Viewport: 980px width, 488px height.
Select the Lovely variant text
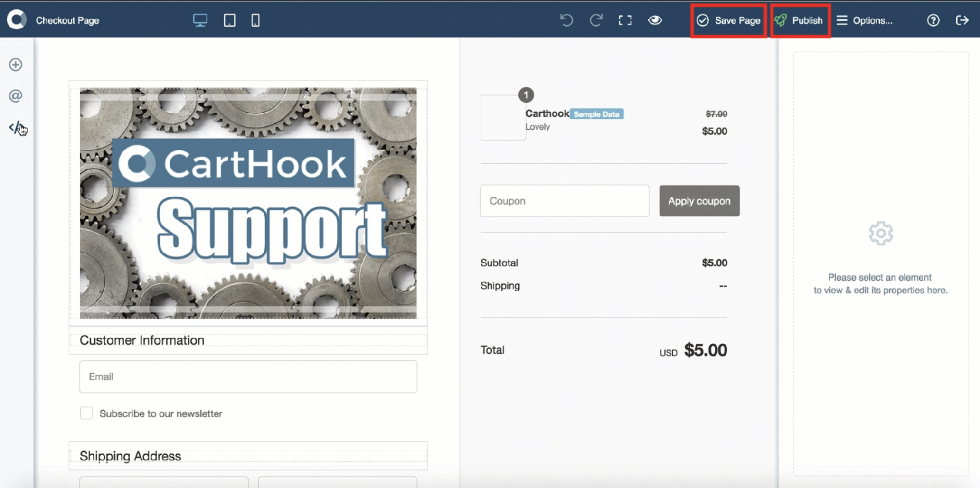click(537, 127)
